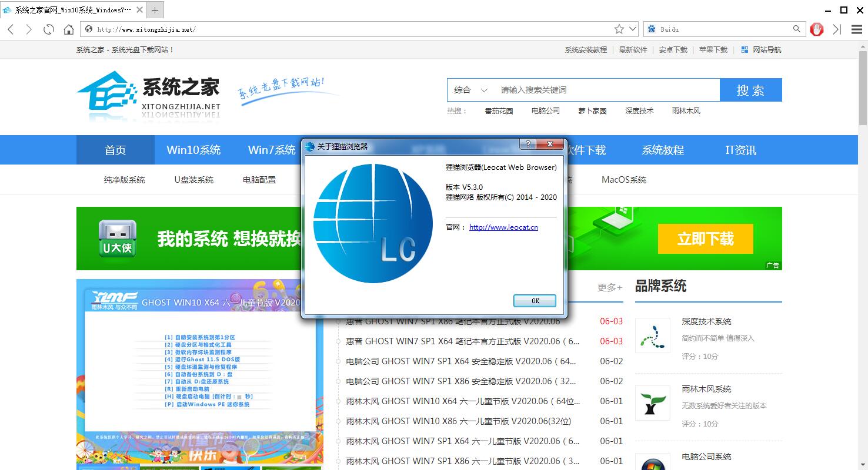Toggle the sidebar panel arrow icon

pos(837,29)
